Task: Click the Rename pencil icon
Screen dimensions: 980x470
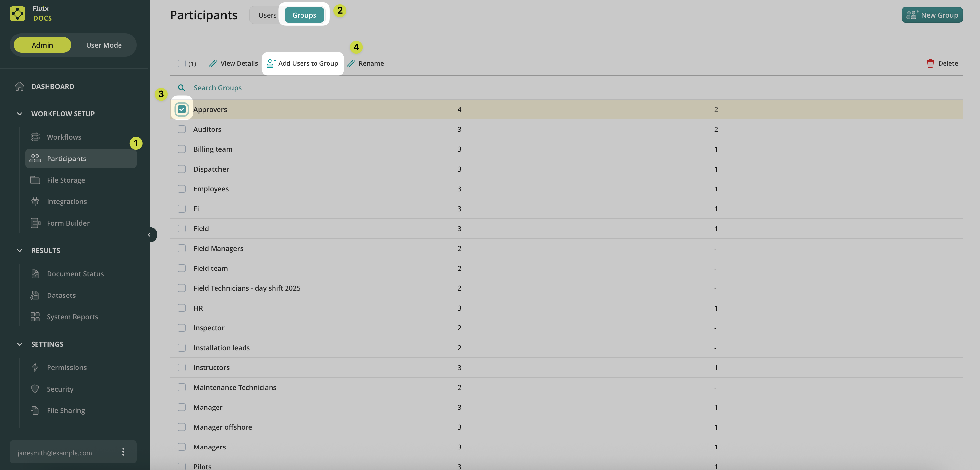Action: click(x=351, y=63)
